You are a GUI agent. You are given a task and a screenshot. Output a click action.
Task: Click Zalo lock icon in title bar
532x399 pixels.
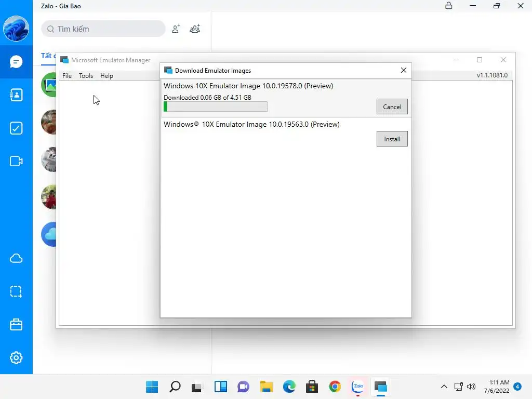[448, 6]
